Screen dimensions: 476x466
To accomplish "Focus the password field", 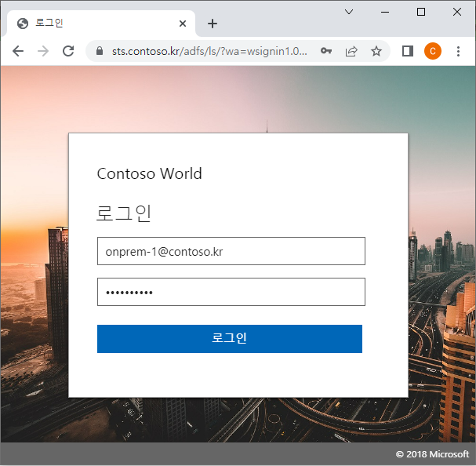I will (231, 292).
